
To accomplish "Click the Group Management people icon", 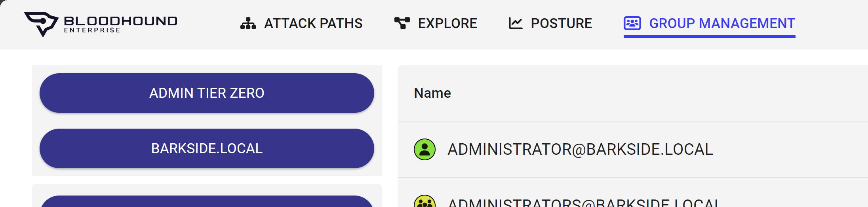I will [x=632, y=23].
